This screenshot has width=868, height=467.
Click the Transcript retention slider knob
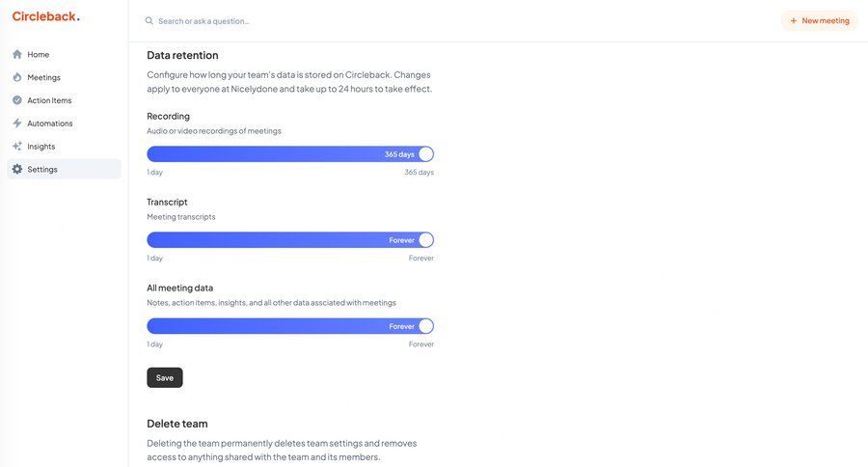point(426,240)
